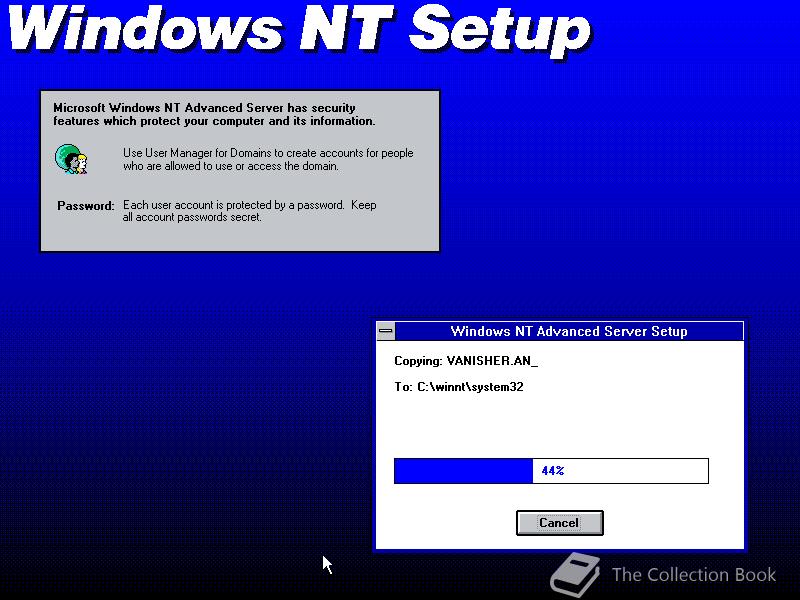Click the security features notice panel
Image resolution: width=800 pixels, height=600 pixels.
(240, 170)
